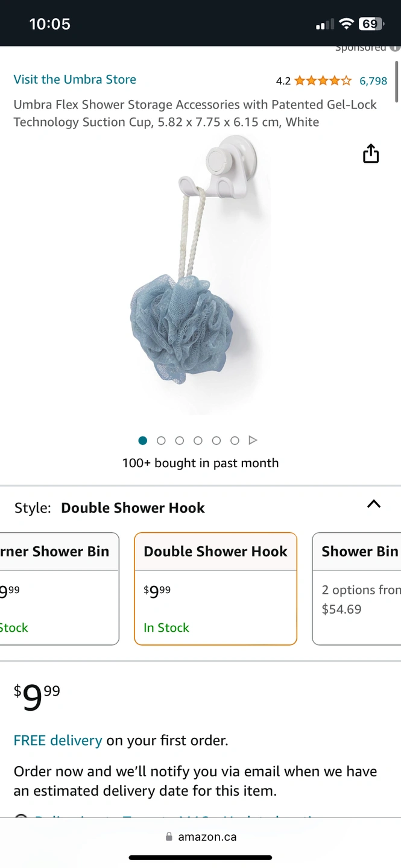This screenshot has height=868, width=401.
Task: Tap the cellular signal bars icon
Action: tap(324, 25)
